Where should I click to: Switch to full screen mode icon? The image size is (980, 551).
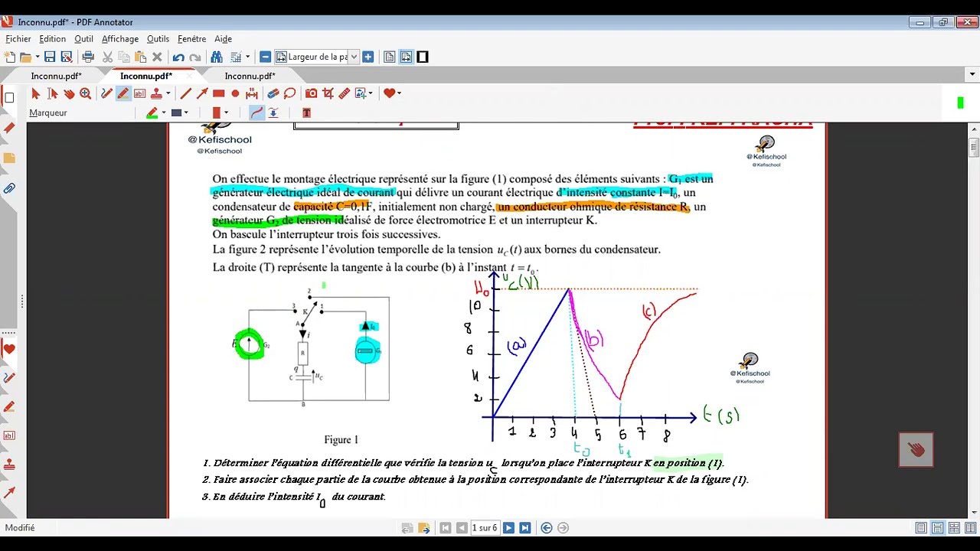click(x=423, y=57)
